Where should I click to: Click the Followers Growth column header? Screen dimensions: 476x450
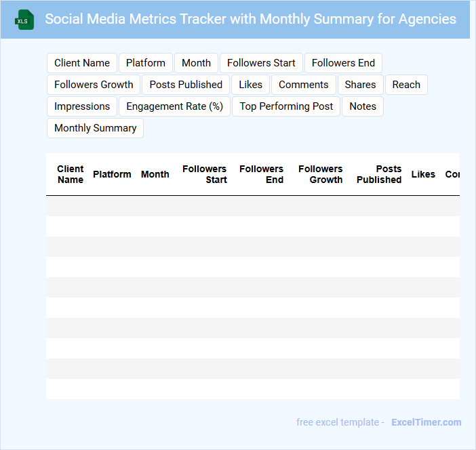point(321,174)
